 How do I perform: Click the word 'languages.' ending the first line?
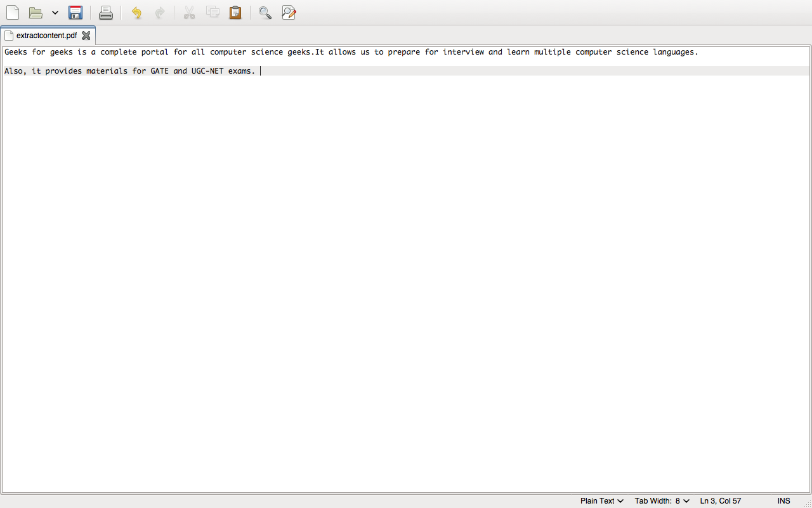pyautogui.click(x=676, y=52)
